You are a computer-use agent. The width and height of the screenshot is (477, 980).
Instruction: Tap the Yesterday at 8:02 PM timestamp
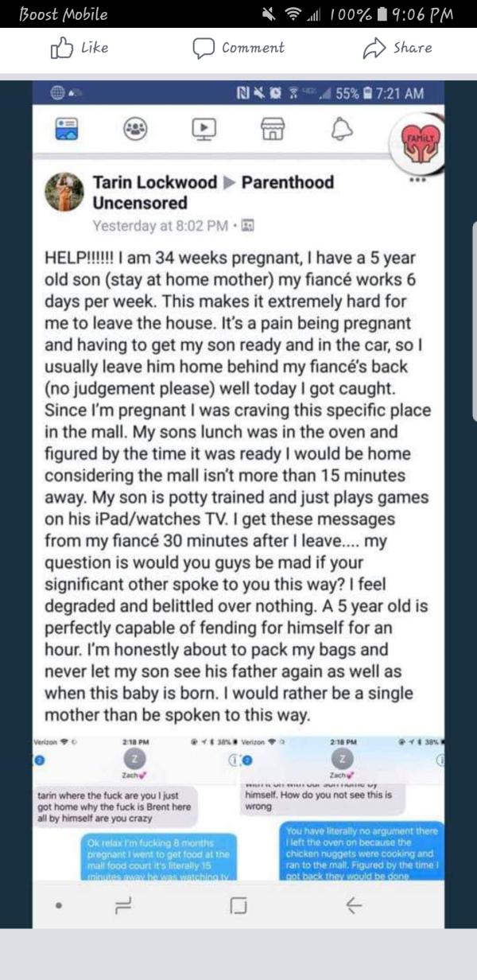tap(162, 225)
